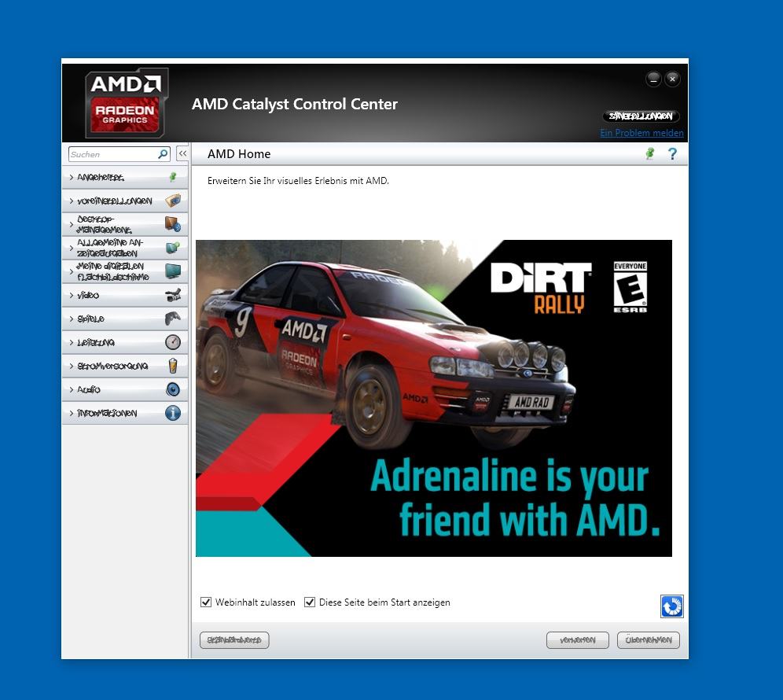
Task: Click the Desktop-Management icon in sidebar
Action: [173, 224]
